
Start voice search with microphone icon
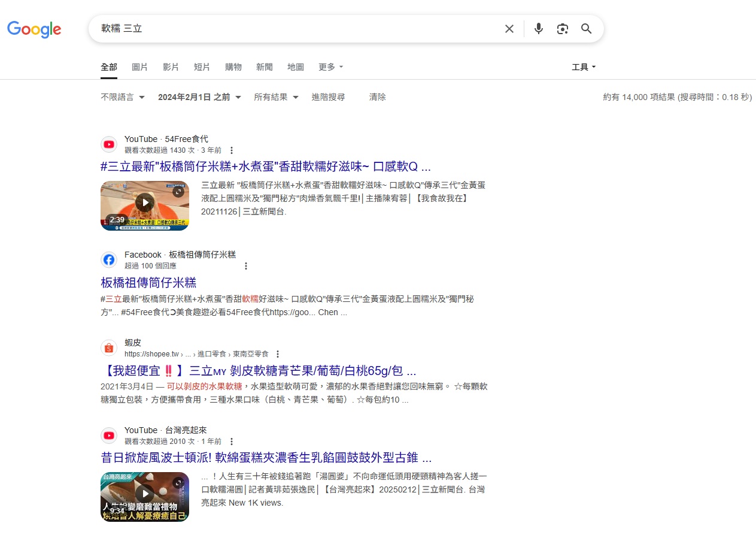coord(539,29)
